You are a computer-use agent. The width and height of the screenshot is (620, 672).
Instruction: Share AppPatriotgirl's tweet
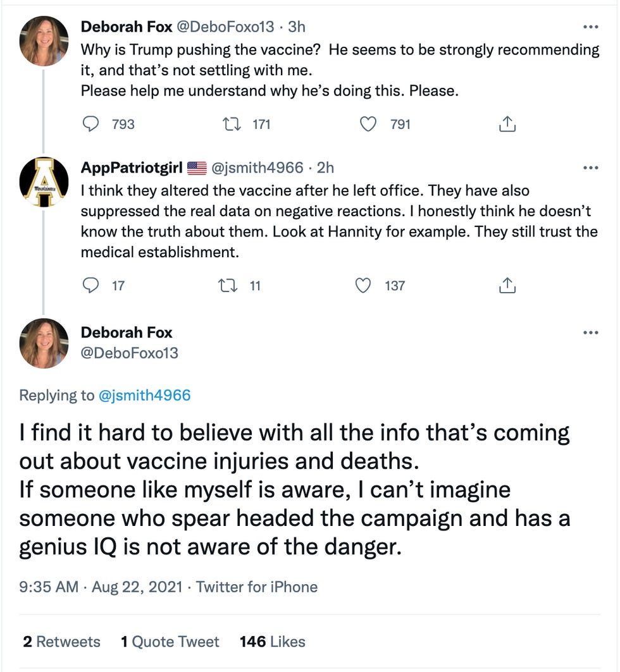click(507, 286)
